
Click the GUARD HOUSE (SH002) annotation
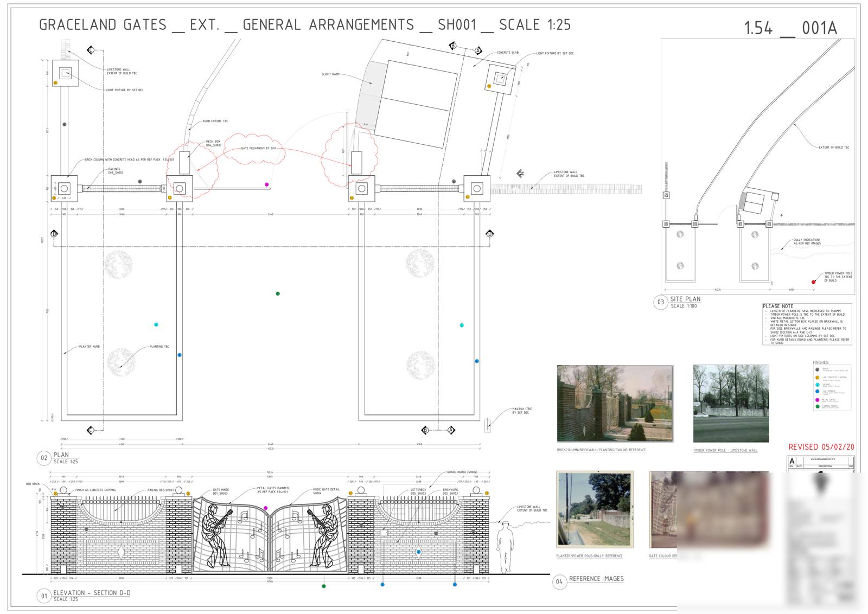462,472
